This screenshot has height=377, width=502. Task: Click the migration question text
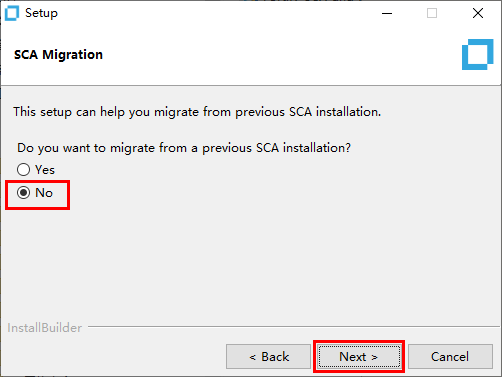[x=184, y=148]
